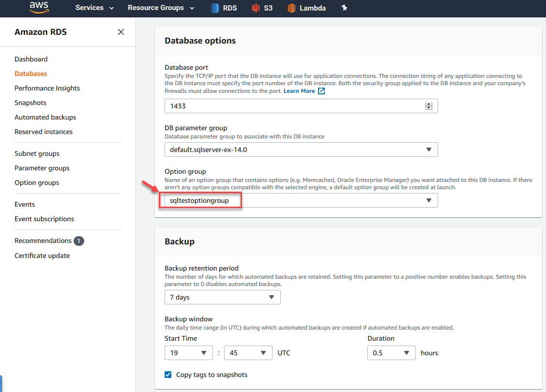
Task: Open Reserved instances
Action: [x=44, y=132]
